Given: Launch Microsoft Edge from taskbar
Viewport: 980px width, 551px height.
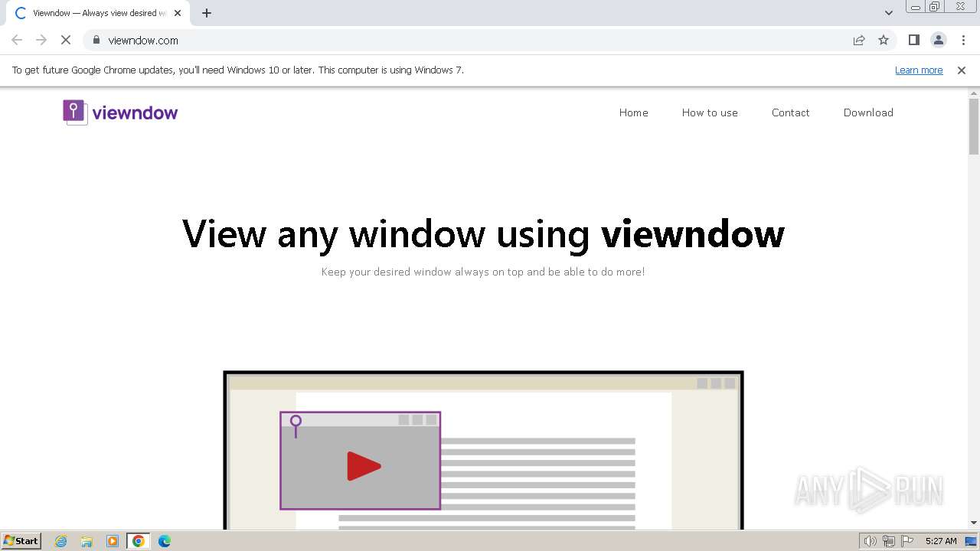Looking at the screenshot, I should pyautogui.click(x=164, y=541).
